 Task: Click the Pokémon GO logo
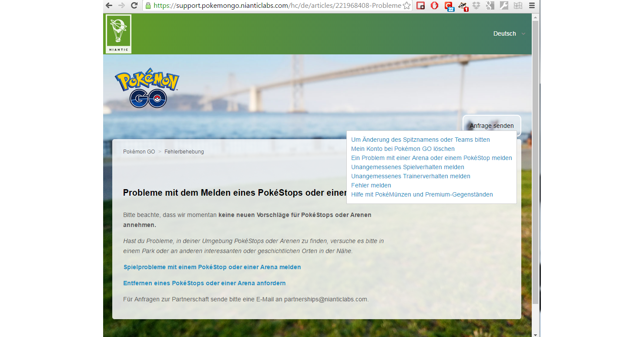click(147, 88)
